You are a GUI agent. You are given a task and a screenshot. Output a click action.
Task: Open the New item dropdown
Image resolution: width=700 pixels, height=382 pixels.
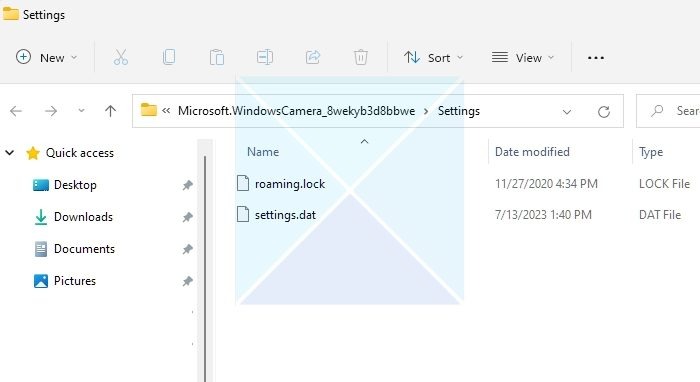point(46,58)
